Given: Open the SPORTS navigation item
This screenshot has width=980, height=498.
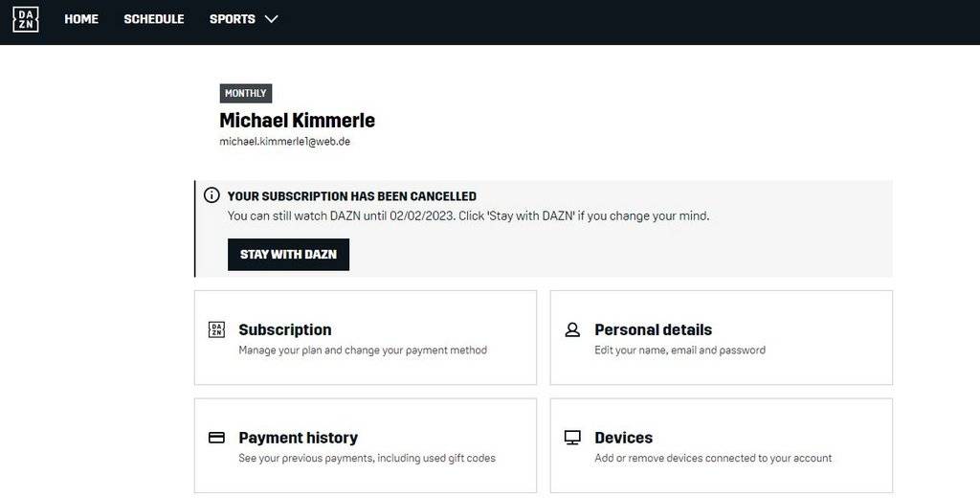Looking at the screenshot, I should click(233, 19).
